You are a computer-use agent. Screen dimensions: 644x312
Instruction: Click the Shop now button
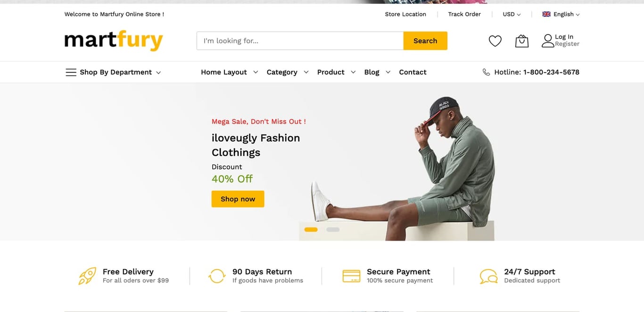pyautogui.click(x=238, y=199)
